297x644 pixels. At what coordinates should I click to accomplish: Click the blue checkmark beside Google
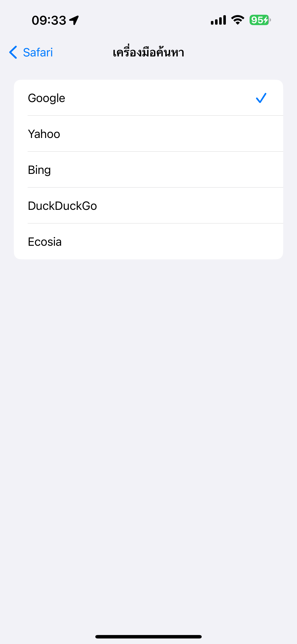261,98
